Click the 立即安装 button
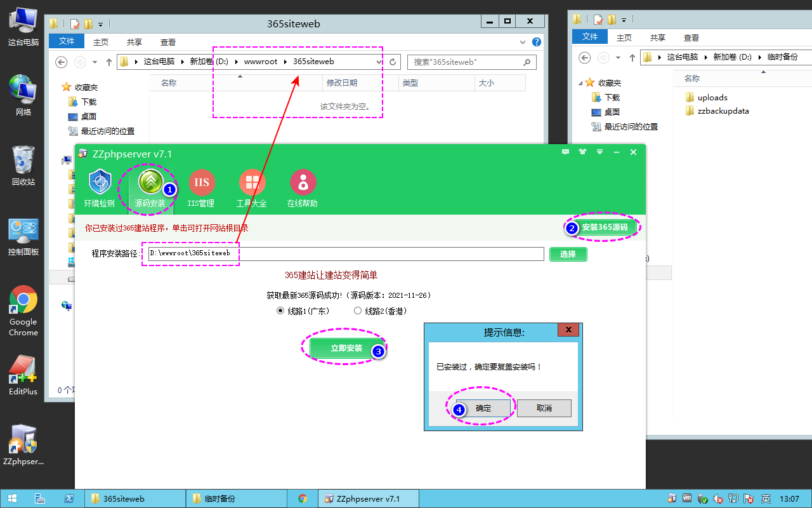This screenshot has height=508, width=812. 346,348
